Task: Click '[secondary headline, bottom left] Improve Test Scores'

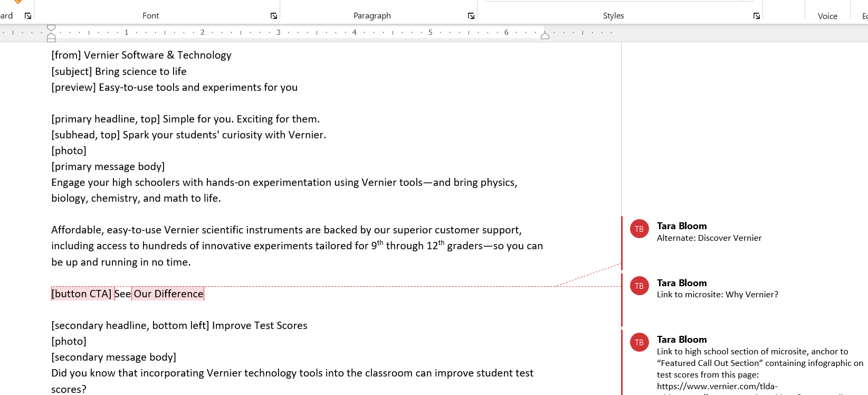Action: [x=179, y=325]
